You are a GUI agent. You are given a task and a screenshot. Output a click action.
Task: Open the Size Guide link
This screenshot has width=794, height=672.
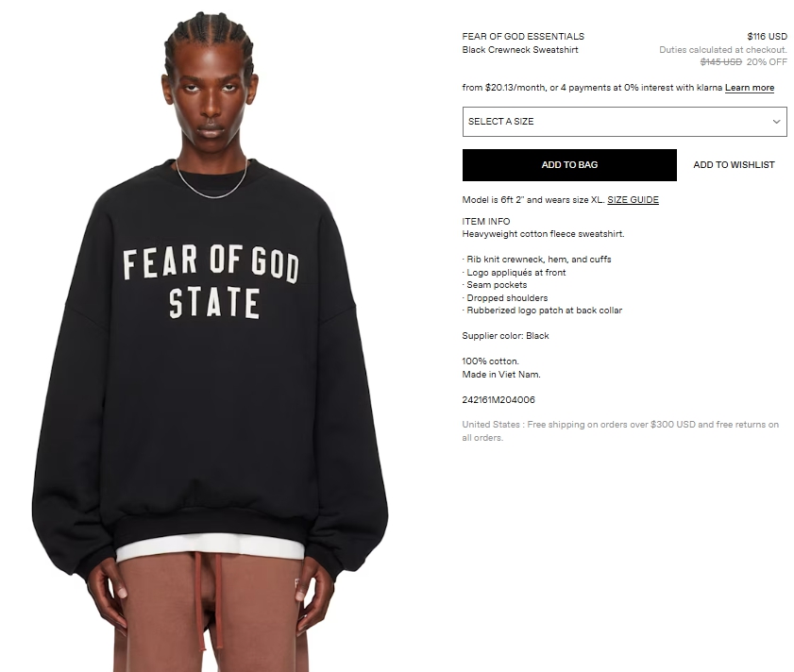pos(633,200)
